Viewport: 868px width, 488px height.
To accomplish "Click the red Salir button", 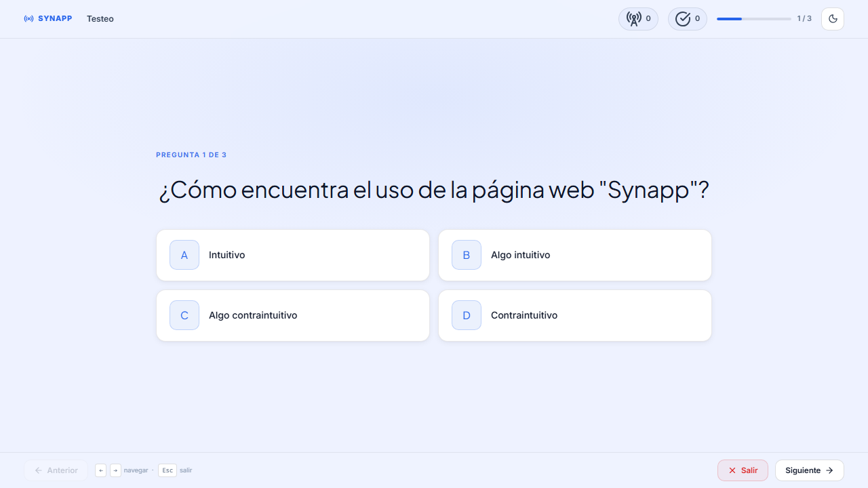I will pyautogui.click(x=743, y=470).
